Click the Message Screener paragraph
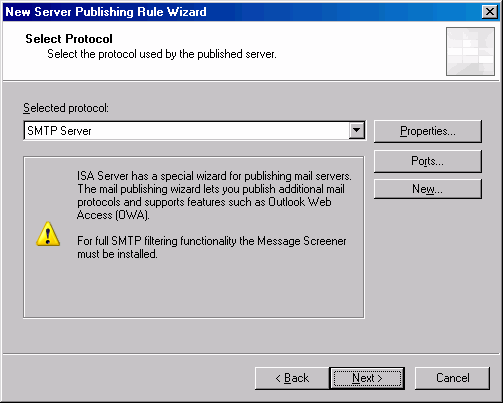The width and height of the screenshot is (503, 403). pyautogui.click(x=212, y=247)
